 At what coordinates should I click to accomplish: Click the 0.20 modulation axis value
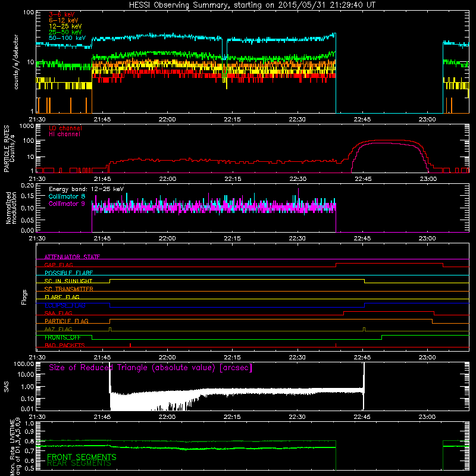tap(27, 186)
